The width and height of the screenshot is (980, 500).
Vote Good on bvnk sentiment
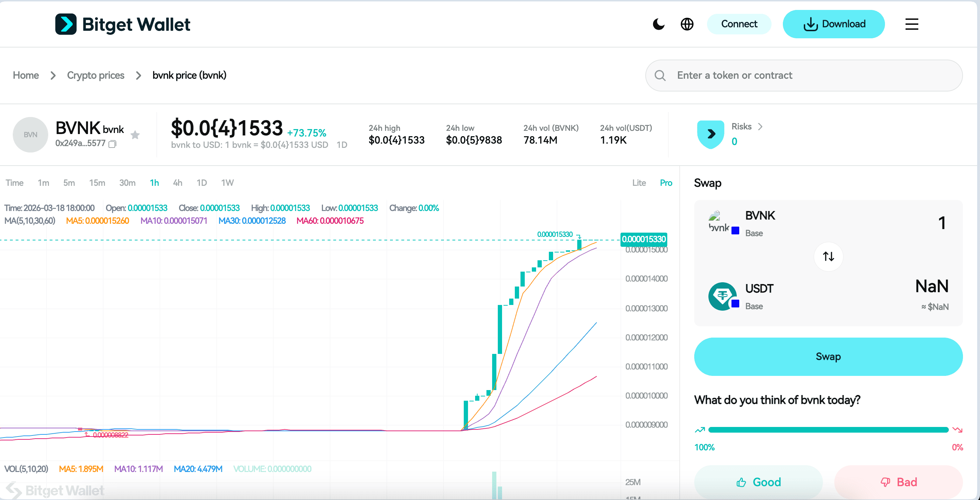759,482
